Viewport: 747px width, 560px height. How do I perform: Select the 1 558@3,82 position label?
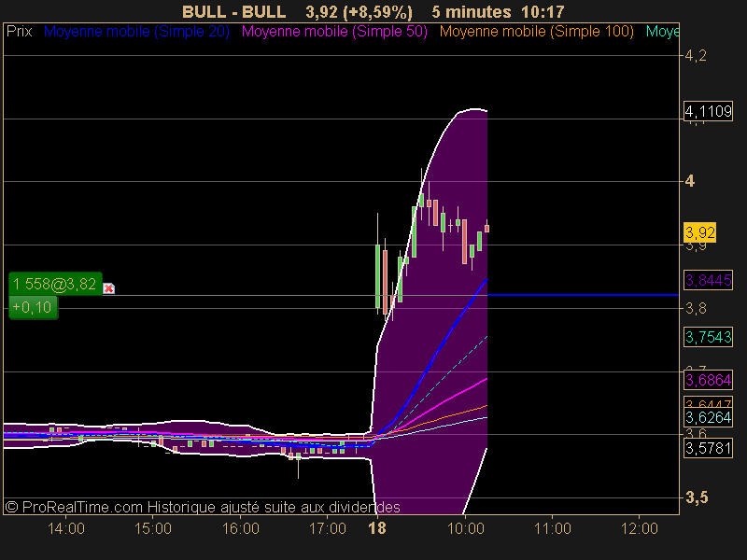55,284
